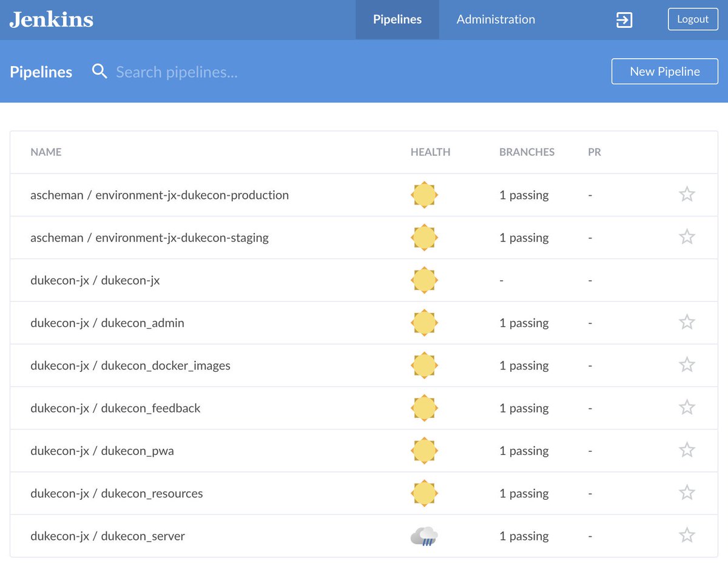Click sunny health icon for dukecon_admin
The image size is (728, 575).
424,323
